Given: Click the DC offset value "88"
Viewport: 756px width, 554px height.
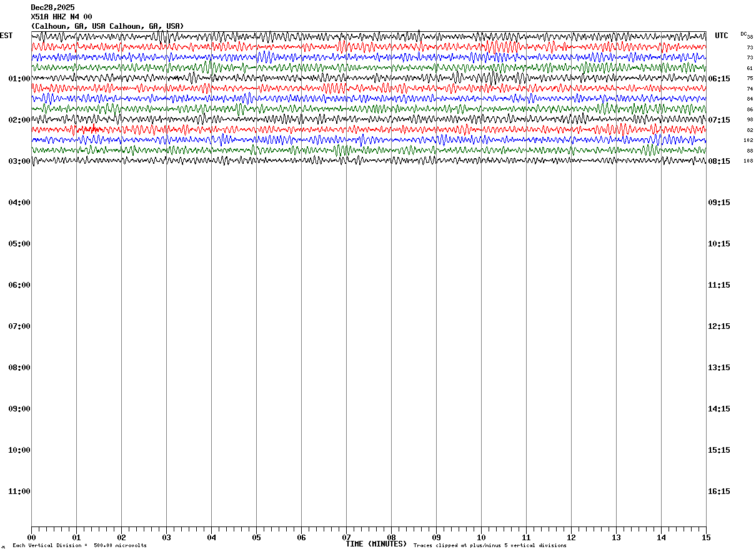Looking at the screenshot, I should pyautogui.click(x=750, y=151).
